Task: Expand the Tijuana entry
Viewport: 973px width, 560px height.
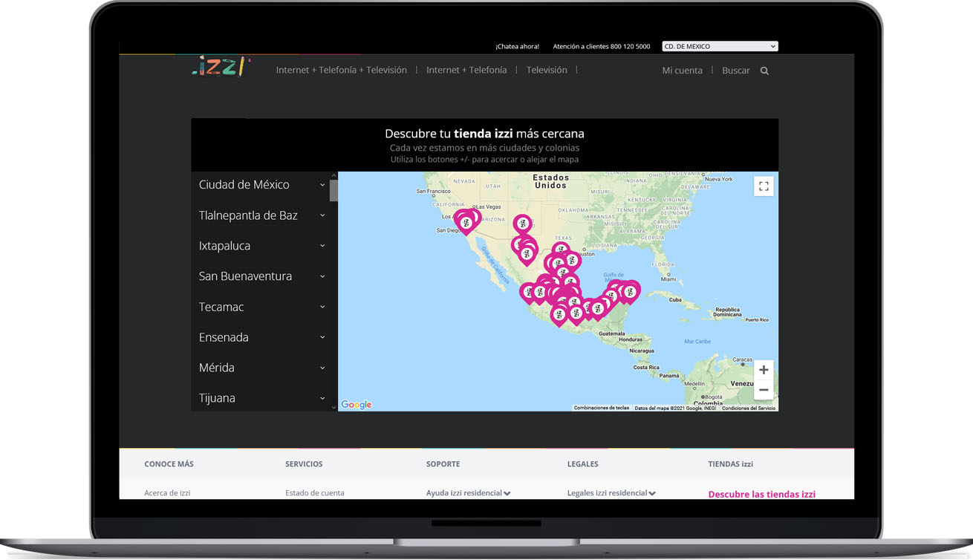Action: pos(261,398)
